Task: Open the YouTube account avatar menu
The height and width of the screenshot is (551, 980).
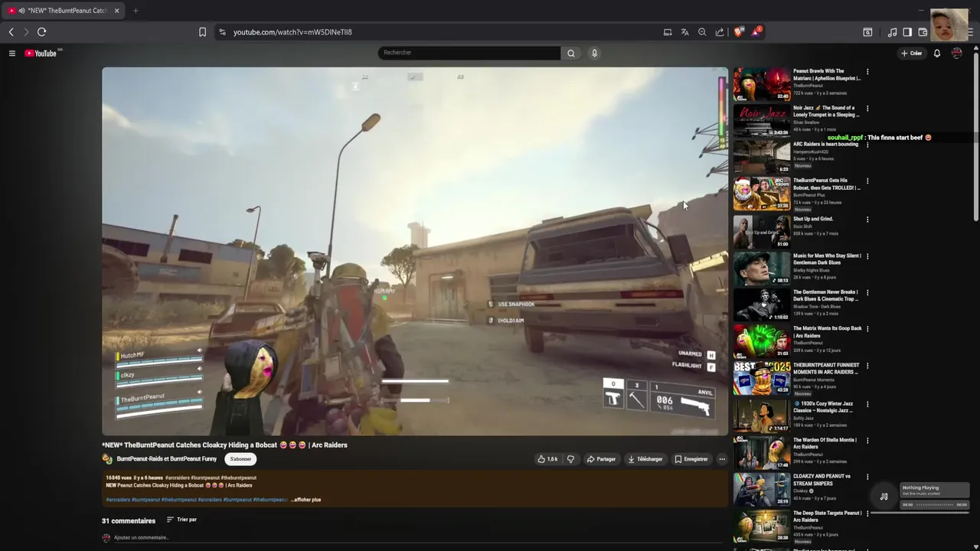Action: [x=957, y=53]
